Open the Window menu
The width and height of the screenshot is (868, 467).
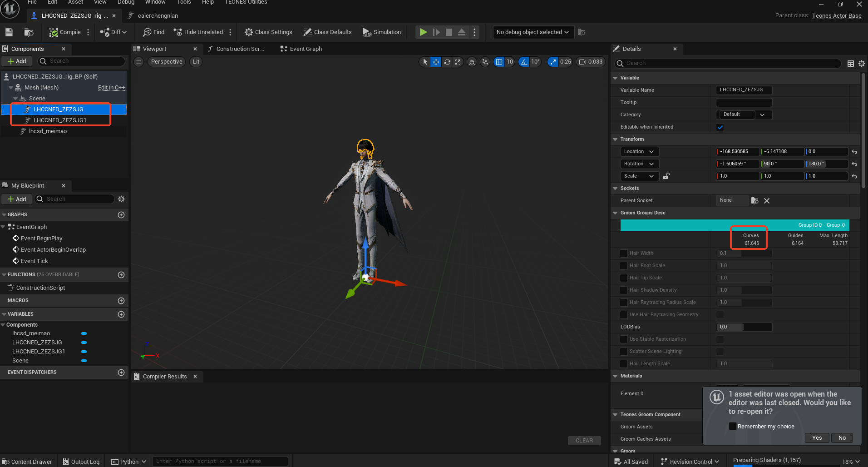tap(155, 2)
